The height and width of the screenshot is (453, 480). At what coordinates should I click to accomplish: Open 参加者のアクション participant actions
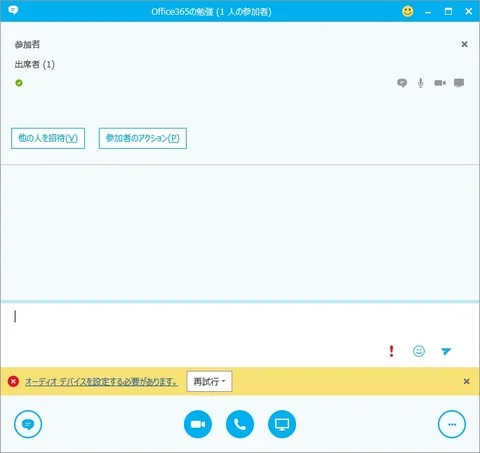pos(143,138)
